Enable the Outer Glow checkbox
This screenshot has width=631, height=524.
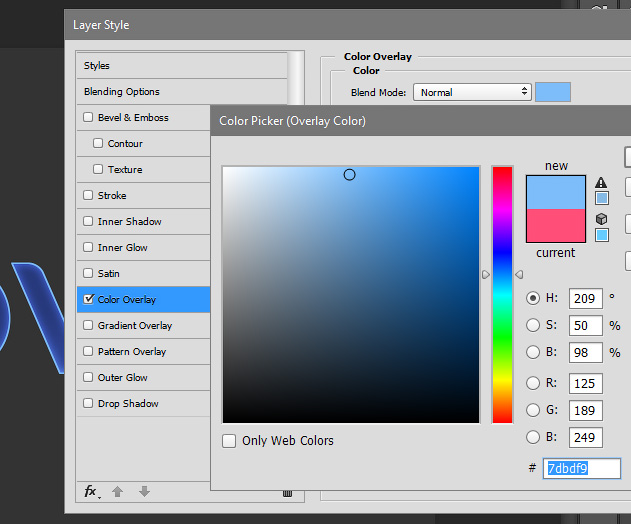[88, 377]
